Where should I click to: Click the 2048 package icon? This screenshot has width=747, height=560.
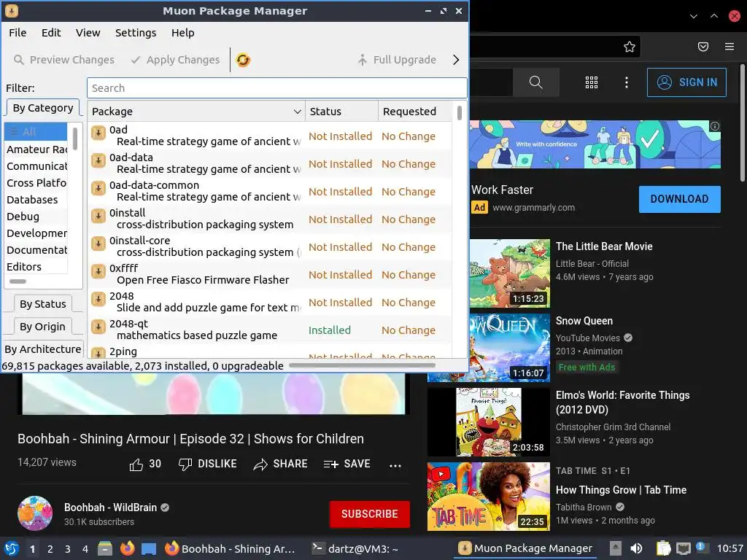click(x=98, y=299)
